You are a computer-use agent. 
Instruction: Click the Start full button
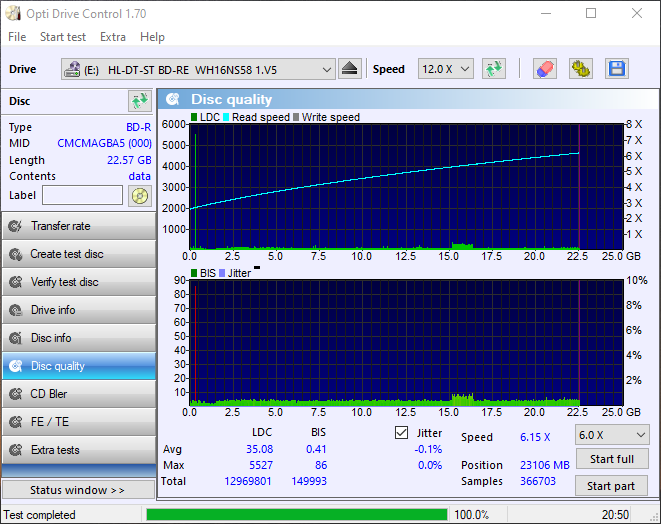coord(611,460)
